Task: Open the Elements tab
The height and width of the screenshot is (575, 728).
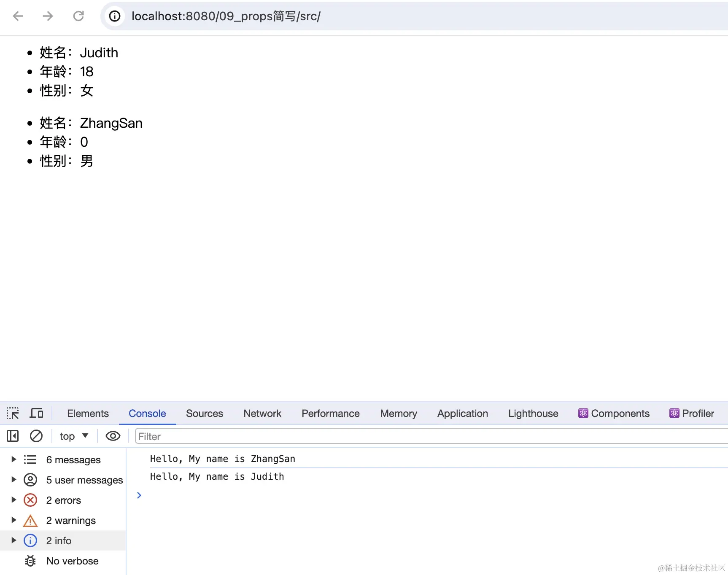Action: pyautogui.click(x=88, y=413)
